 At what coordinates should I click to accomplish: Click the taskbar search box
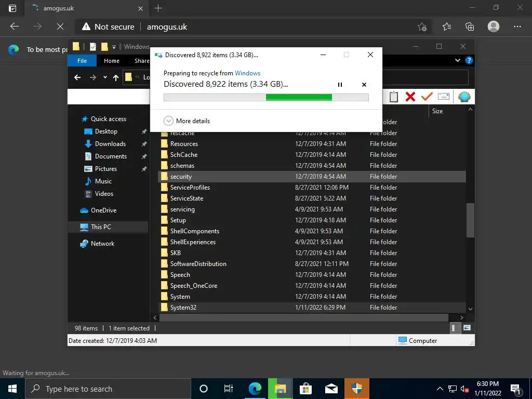108,389
